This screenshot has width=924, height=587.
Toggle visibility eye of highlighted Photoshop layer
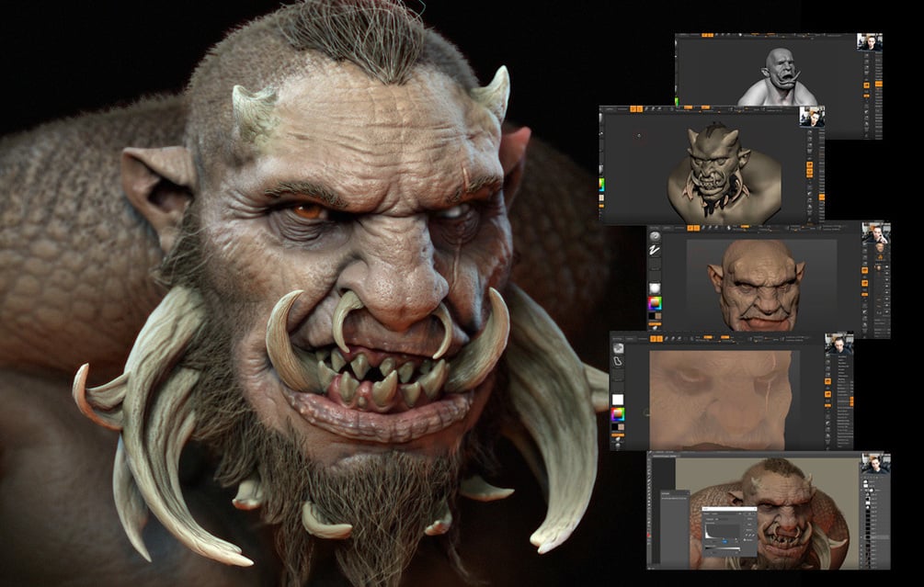(x=861, y=537)
